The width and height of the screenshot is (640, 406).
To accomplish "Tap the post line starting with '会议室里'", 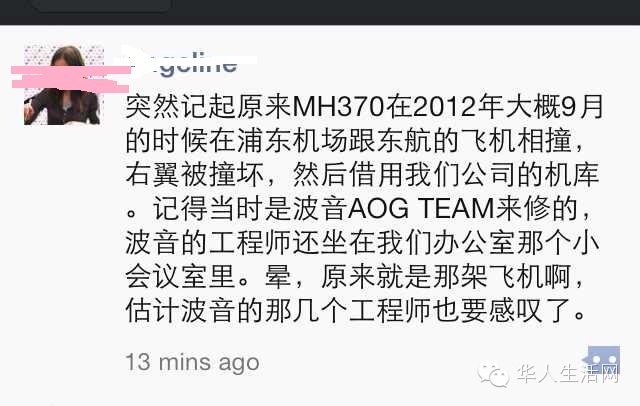I will pos(354,276).
